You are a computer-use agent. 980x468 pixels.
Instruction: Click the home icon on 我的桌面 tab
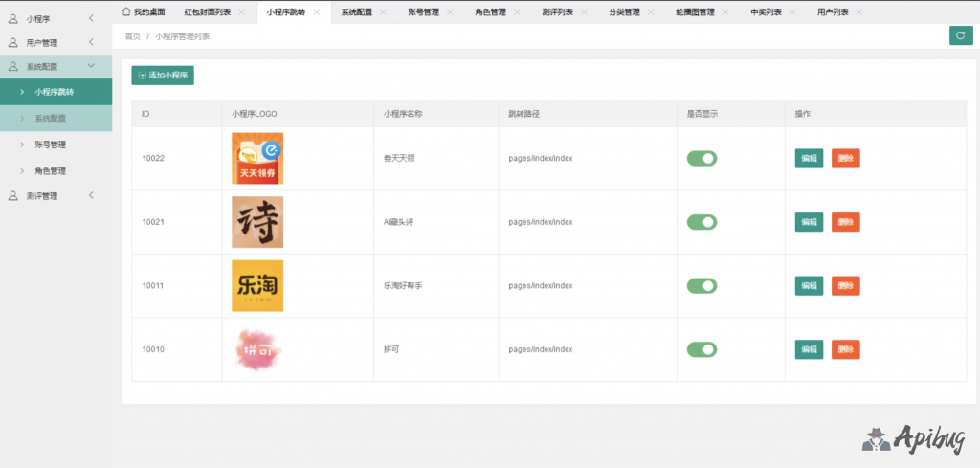[x=126, y=11]
